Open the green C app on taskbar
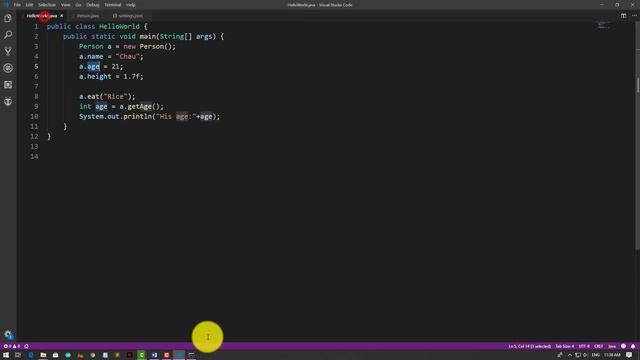The height and width of the screenshot is (360, 640). (x=142, y=355)
